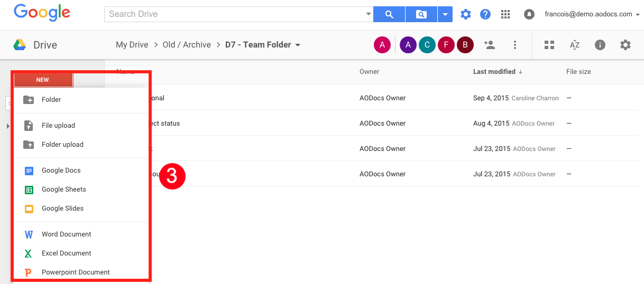Create a new Word Document

click(x=80, y=234)
